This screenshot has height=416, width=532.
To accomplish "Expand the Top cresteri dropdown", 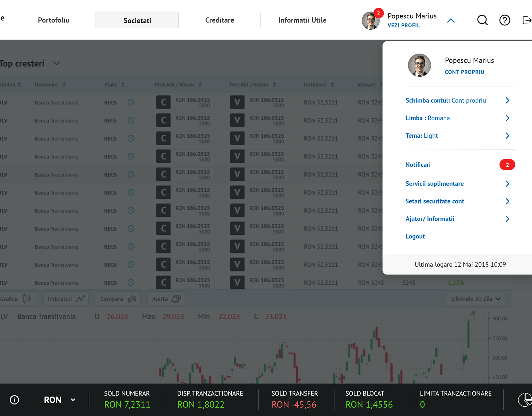I will [57, 63].
